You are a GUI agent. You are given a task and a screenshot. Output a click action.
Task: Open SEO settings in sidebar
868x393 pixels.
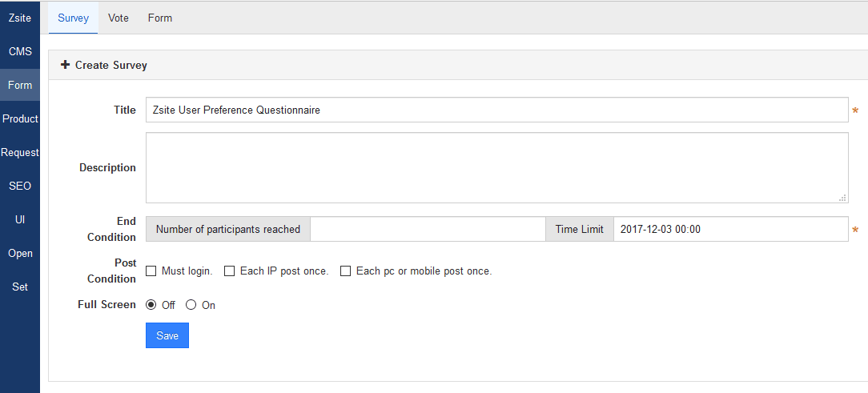(x=20, y=186)
